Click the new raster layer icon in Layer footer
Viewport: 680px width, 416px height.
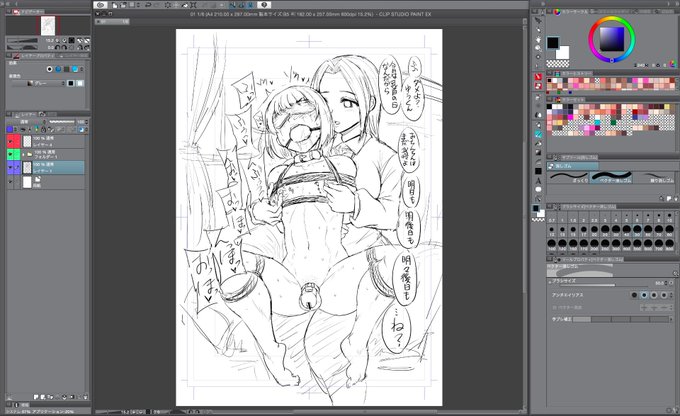click(36, 397)
